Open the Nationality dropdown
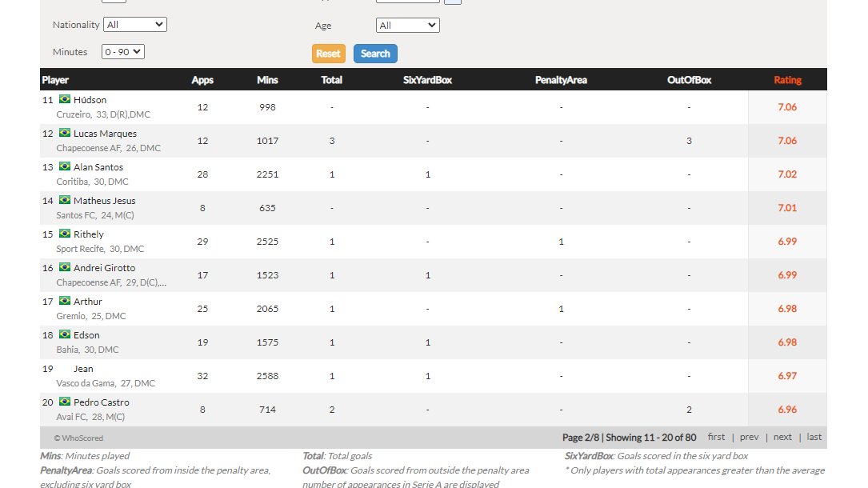 tap(135, 24)
